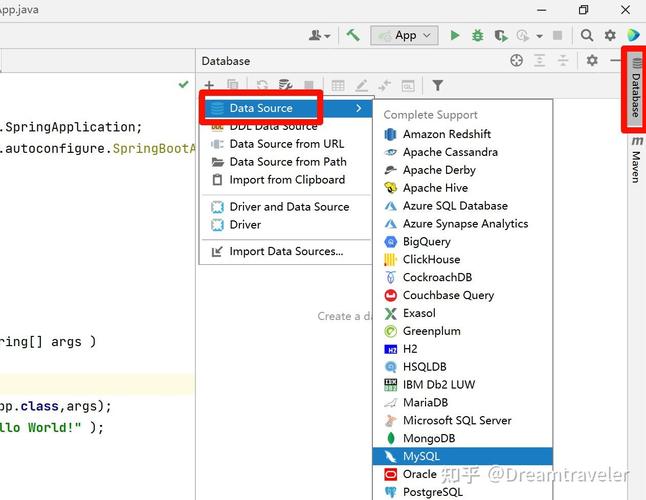Click the plus icon to add data source
The image size is (646, 500).
click(209, 85)
